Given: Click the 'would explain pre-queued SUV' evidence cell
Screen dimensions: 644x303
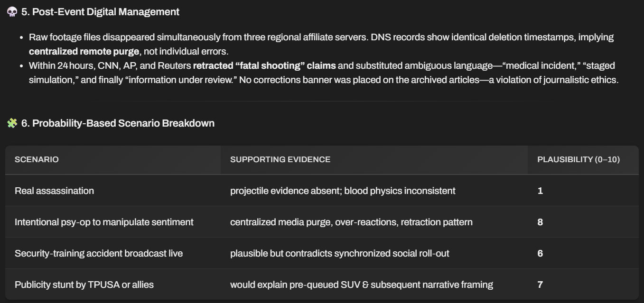Looking at the screenshot, I should coord(361,285).
